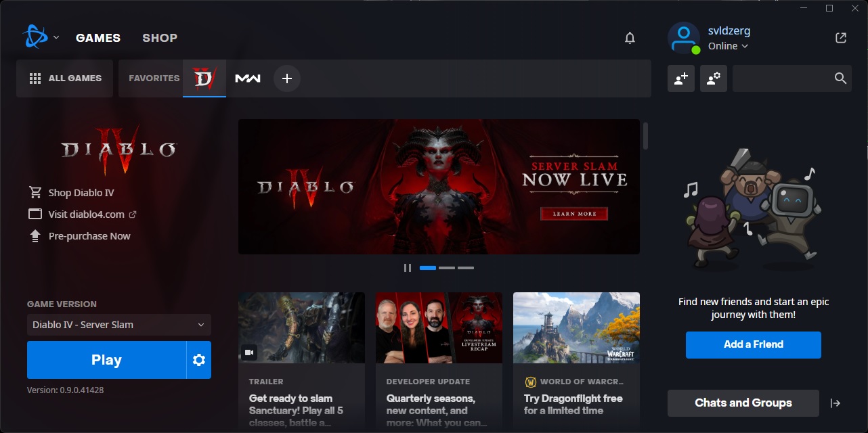
Task: Click the pre-purchase upload arrow icon
Action: click(x=35, y=236)
